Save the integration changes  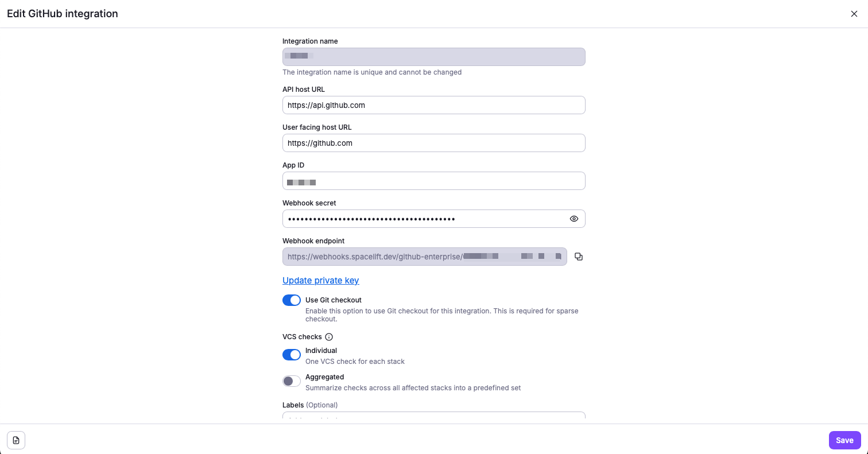tap(844, 440)
